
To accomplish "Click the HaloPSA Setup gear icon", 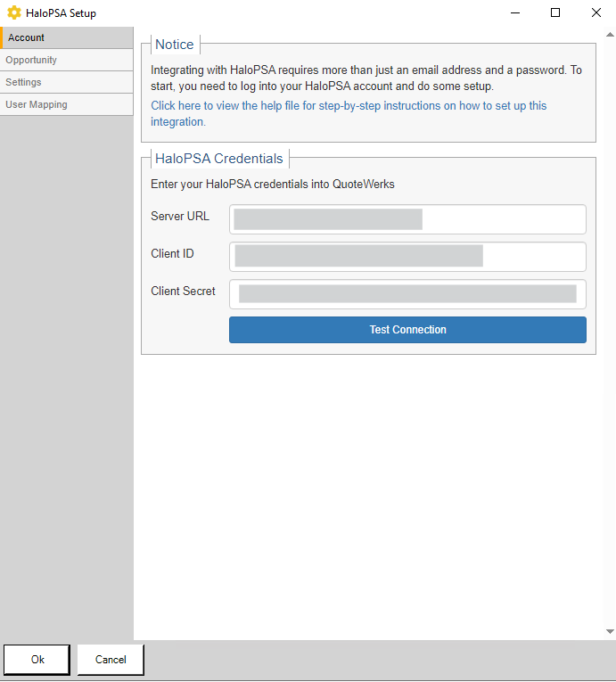I will click(14, 12).
